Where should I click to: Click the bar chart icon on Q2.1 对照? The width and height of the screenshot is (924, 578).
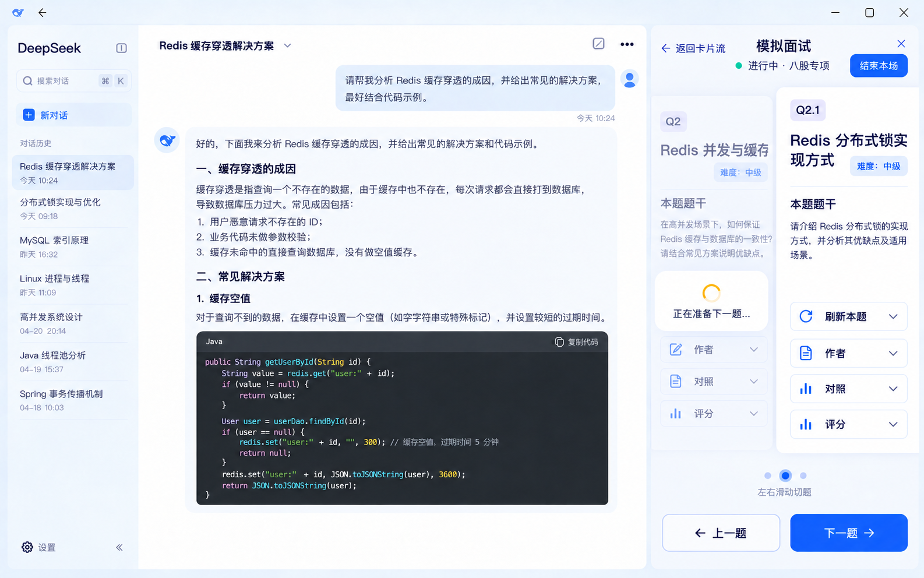coord(806,389)
